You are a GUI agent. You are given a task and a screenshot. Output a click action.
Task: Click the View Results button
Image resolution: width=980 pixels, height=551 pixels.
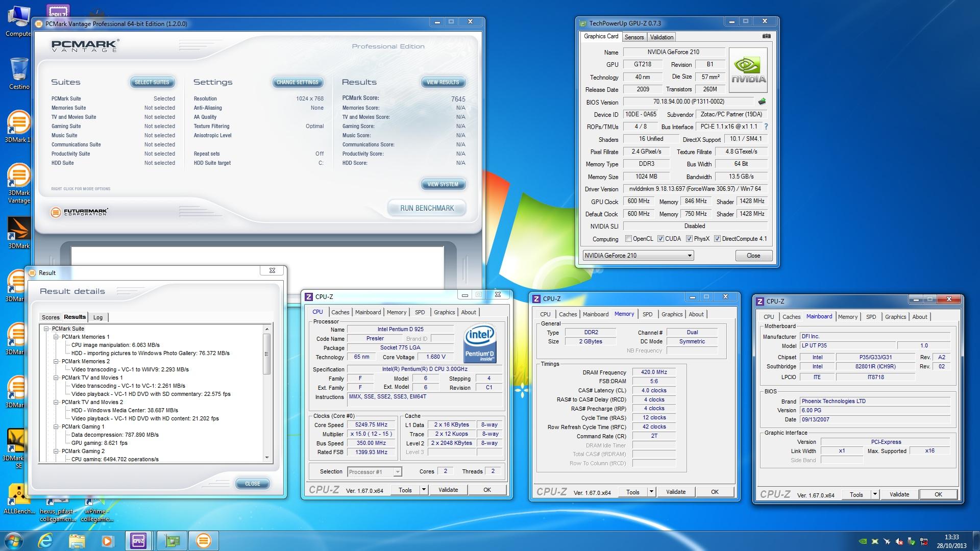(x=443, y=82)
